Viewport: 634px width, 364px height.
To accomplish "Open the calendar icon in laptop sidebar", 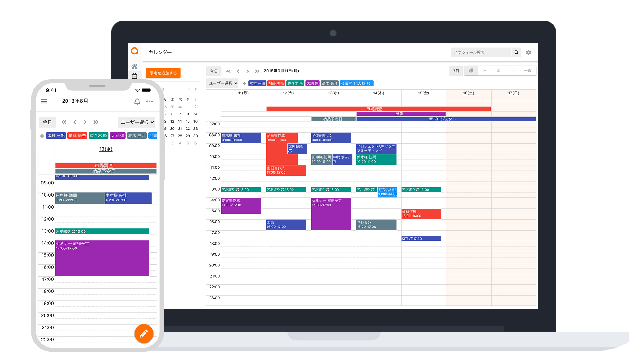I will 134,76.
